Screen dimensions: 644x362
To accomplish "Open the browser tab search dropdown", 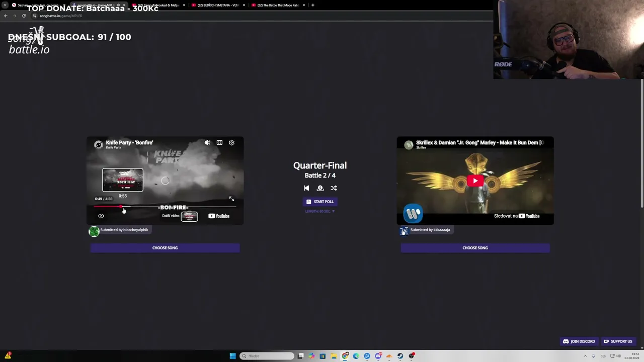I will click(5, 5).
